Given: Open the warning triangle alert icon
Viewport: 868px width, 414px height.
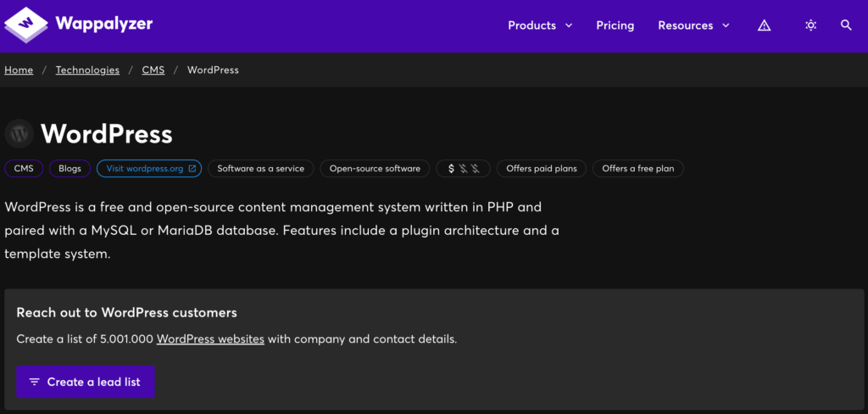Looking at the screenshot, I should click(764, 25).
